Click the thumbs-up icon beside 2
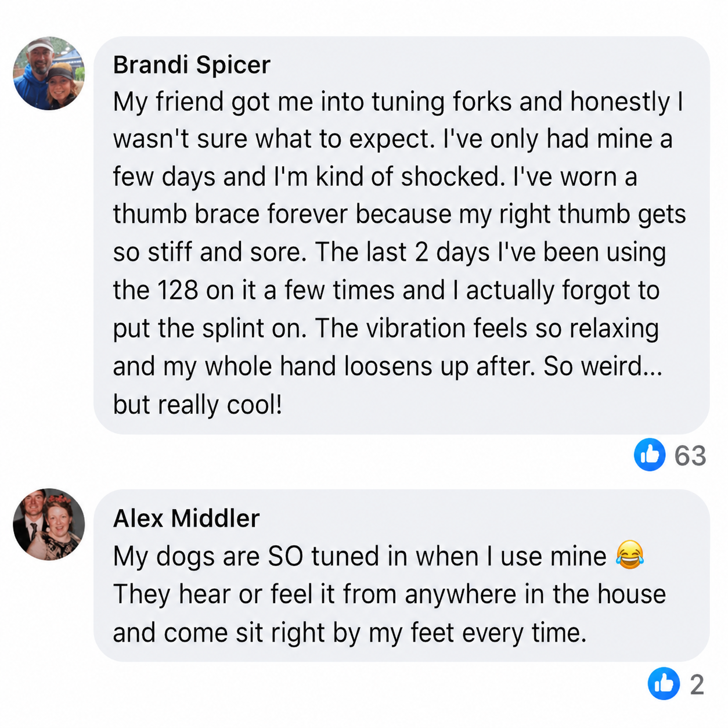This screenshot has height=728, width=728. click(x=664, y=684)
